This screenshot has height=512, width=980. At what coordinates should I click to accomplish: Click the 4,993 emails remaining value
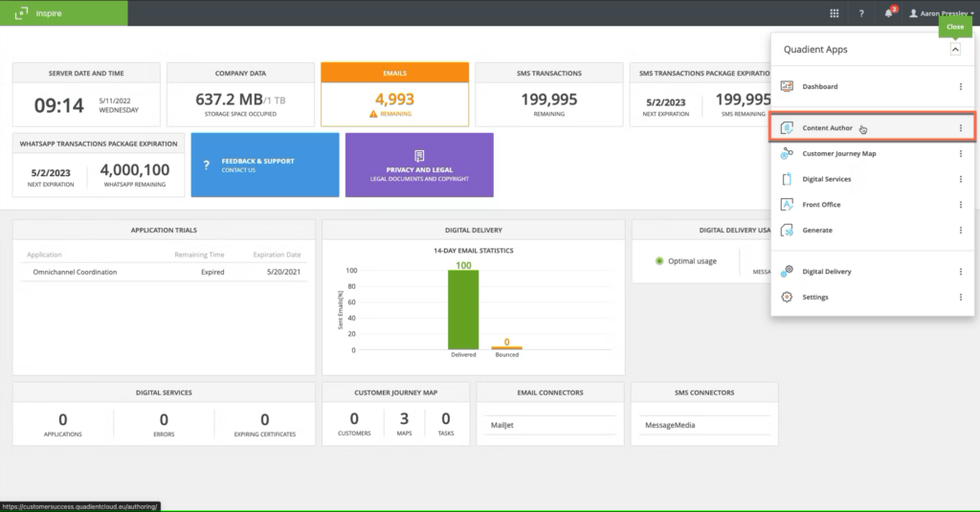coord(395,99)
